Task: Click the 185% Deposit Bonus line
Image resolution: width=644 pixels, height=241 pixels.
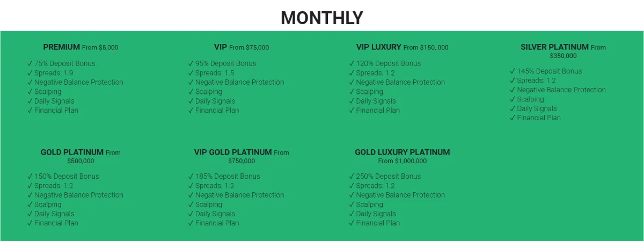Action: (224, 176)
